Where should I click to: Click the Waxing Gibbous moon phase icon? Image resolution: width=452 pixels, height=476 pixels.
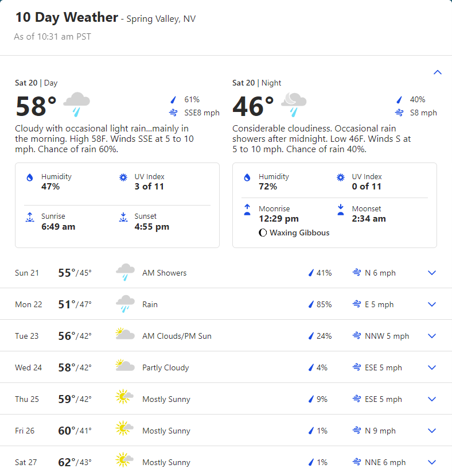[x=263, y=233]
